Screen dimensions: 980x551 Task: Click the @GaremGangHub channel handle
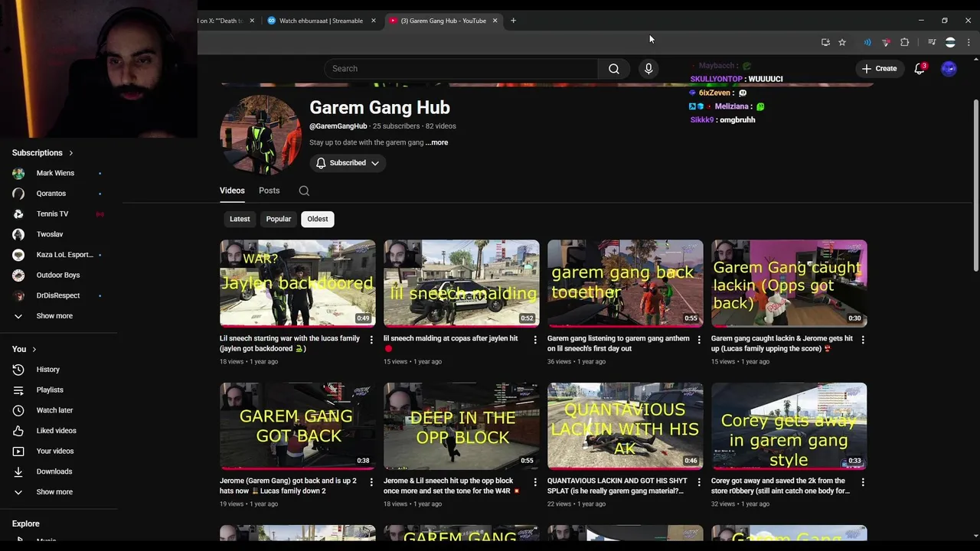point(338,126)
